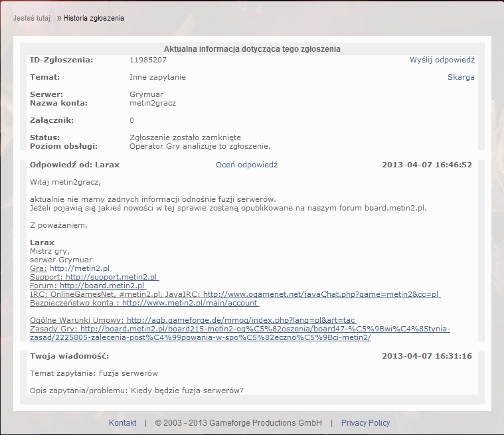
Task: Click the heading 'Aktualna informacja dotycząca tego zgłoszenia'
Action: click(252, 49)
